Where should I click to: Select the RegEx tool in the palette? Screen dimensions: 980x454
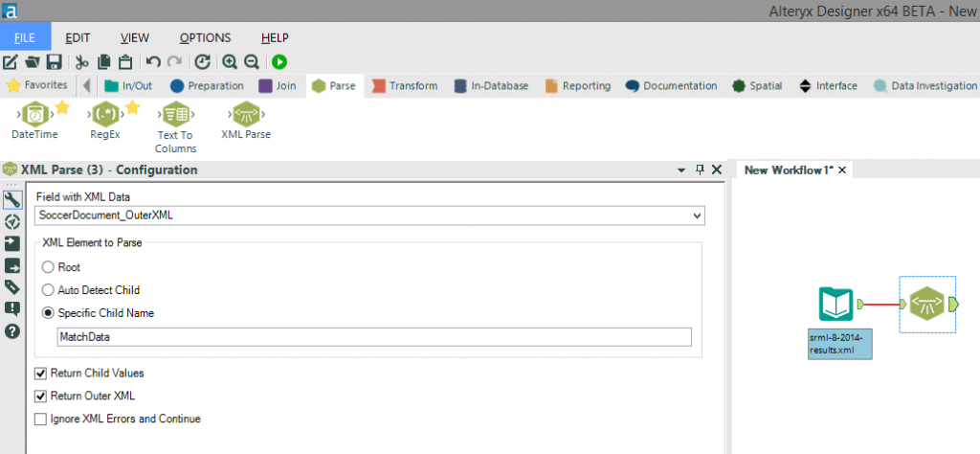(x=104, y=121)
